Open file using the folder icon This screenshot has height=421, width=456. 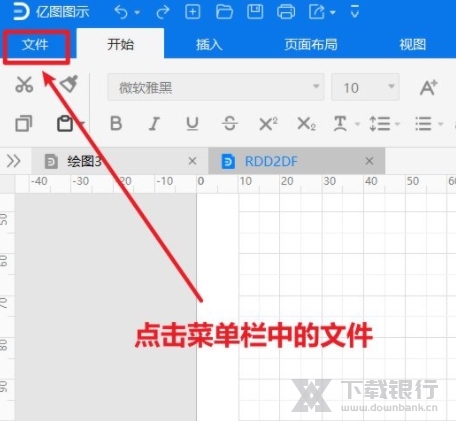(224, 12)
